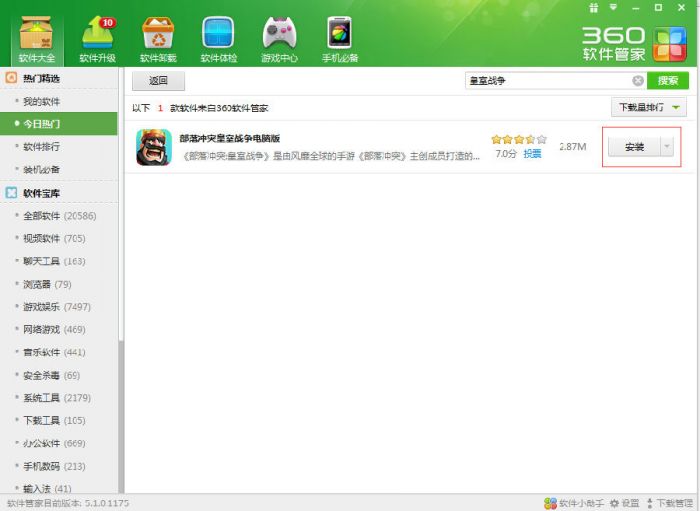Open 软件升级 software upgrade icon
Screen dimensions: 700x511
coord(97,37)
